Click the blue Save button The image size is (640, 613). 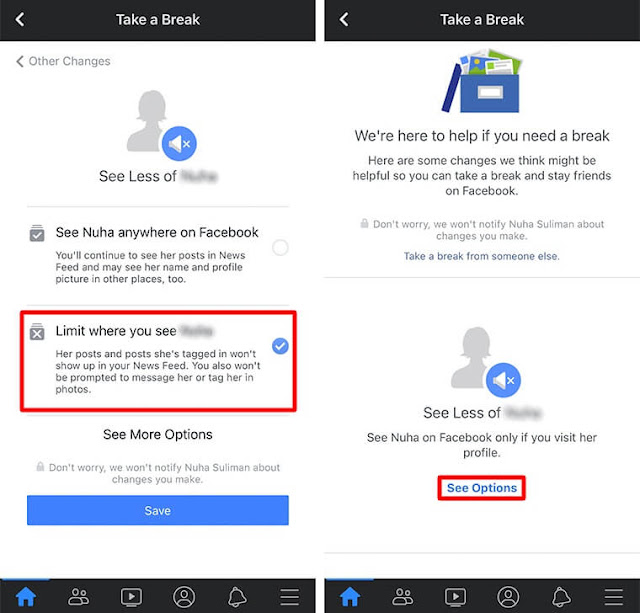(158, 510)
